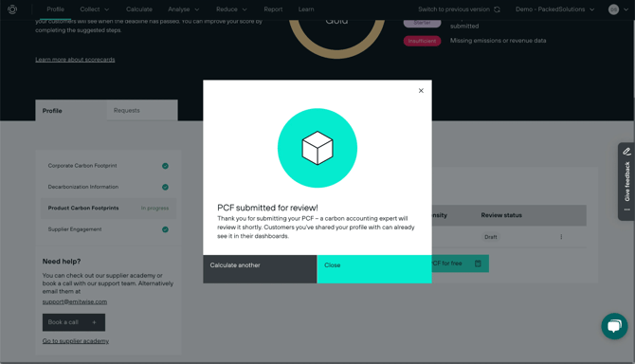635x364 pixels.
Task: Click the clipboard icon on PCF for free button
Action: 478,264
